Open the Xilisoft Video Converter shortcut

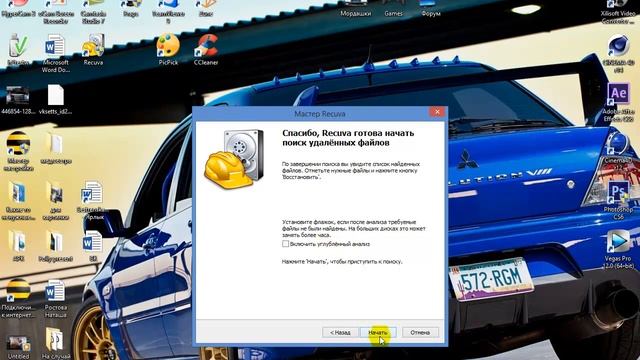618,12
